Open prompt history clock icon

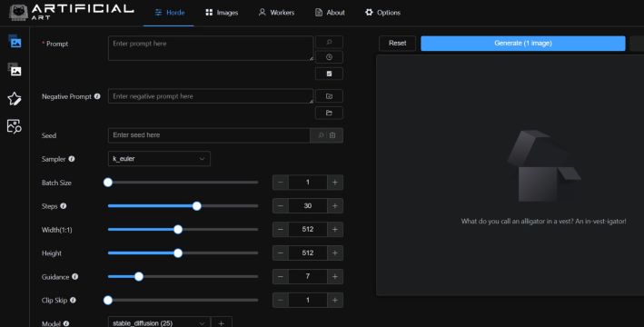[329, 57]
